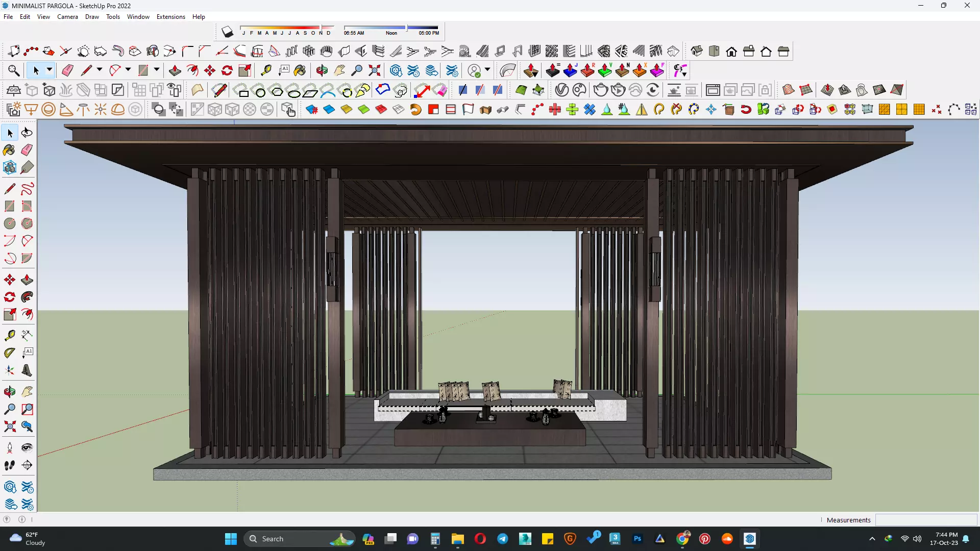The image size is (980, 551).
Task: Toggle the Walk footprints tool
Action: coord(9,465)
